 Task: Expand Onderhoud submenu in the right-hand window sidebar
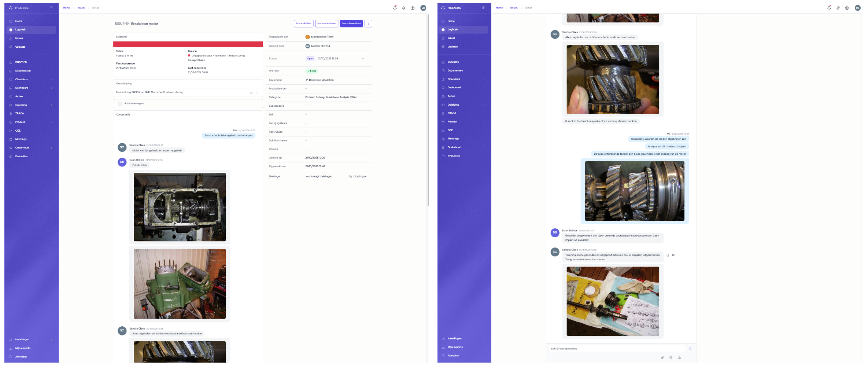pyautogui.click(x=484, y=147)
